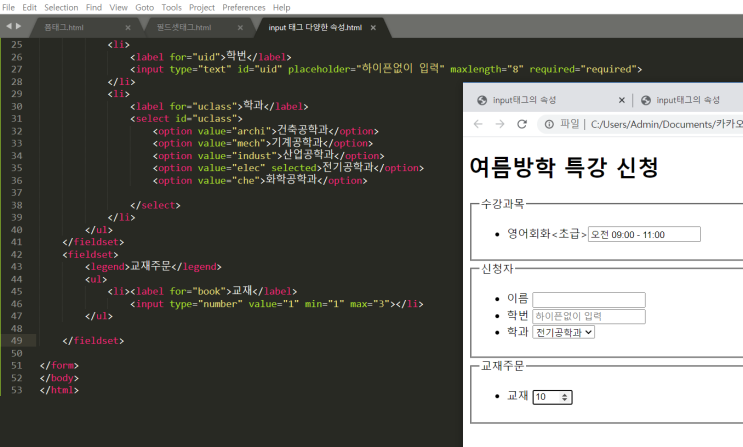This screenshot has width=743, height=447.
Task: Reload the browser page
Action: click(x=522, y=124)
